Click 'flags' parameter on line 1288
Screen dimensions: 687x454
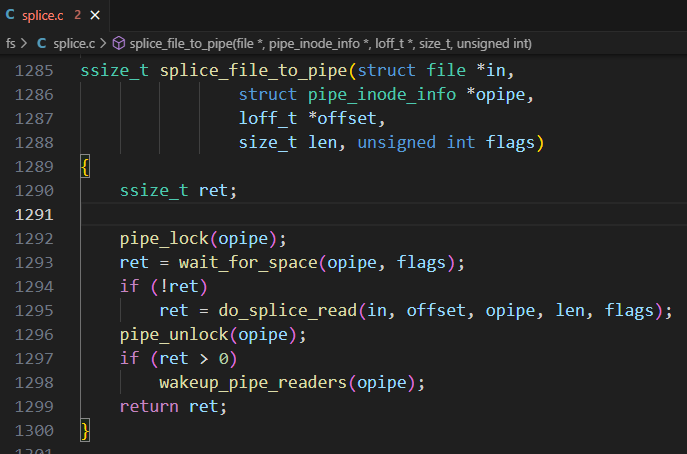(x=510, y=142)
